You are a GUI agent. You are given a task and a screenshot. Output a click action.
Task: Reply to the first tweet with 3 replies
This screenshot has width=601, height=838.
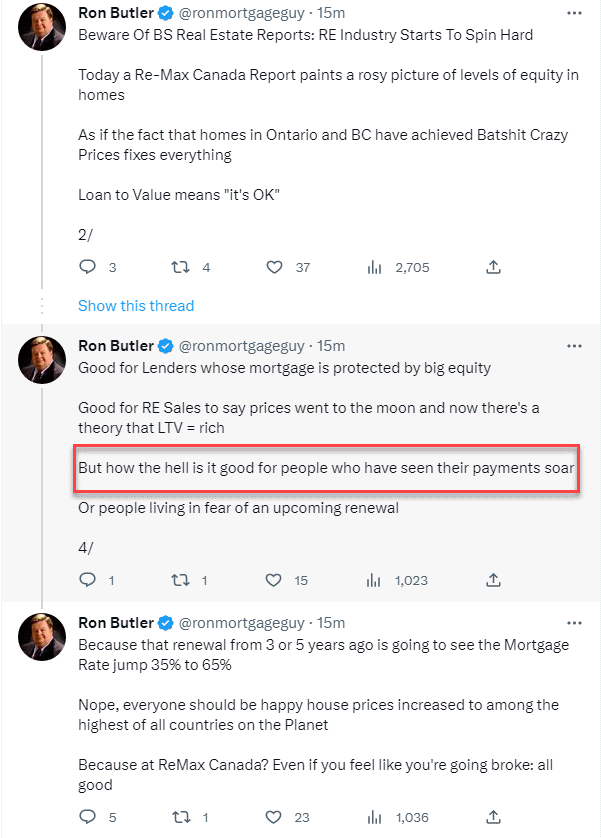87,267
